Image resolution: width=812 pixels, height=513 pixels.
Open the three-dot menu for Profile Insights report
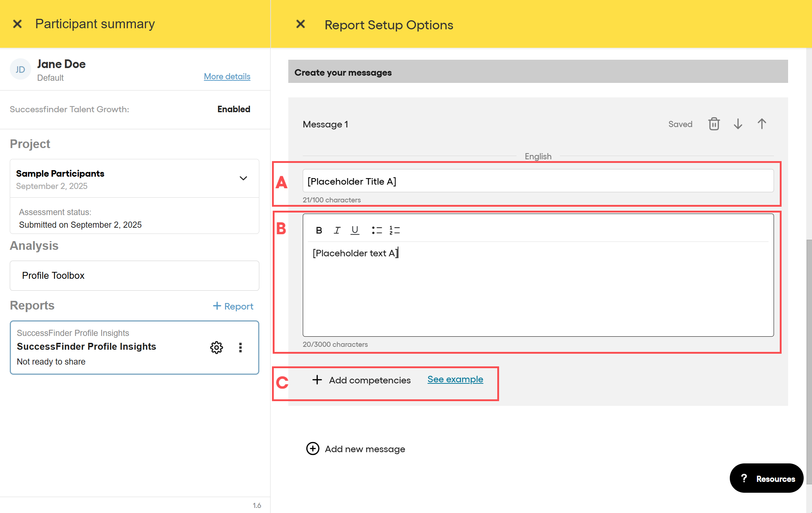(240, 348)
